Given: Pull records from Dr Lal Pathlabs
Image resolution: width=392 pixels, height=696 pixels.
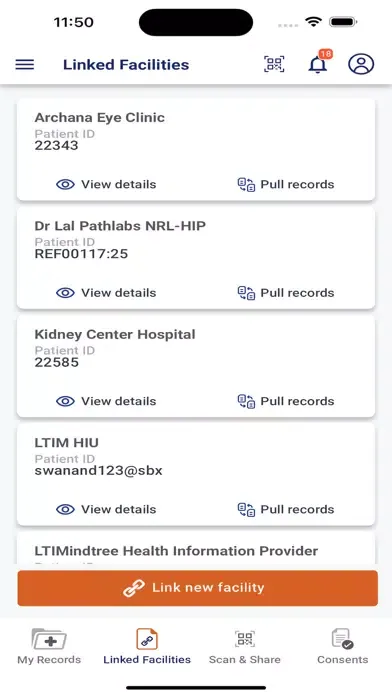Looking at the screenshot, I should [286, 293].
